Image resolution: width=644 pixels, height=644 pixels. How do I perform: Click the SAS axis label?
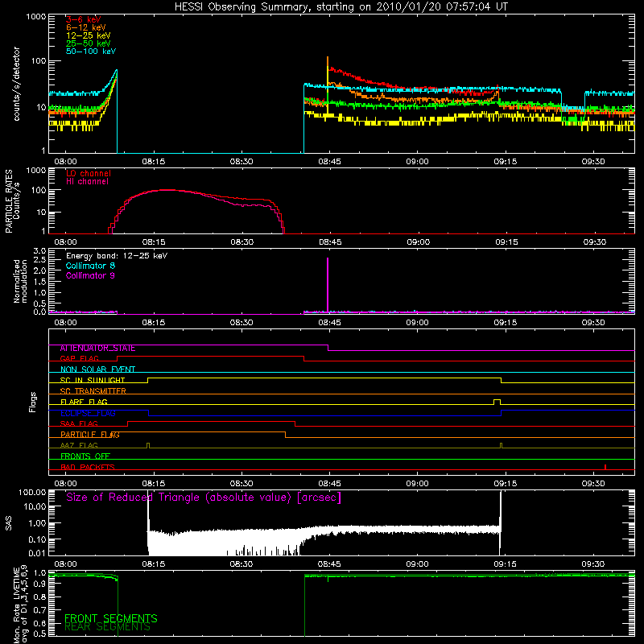8,522
